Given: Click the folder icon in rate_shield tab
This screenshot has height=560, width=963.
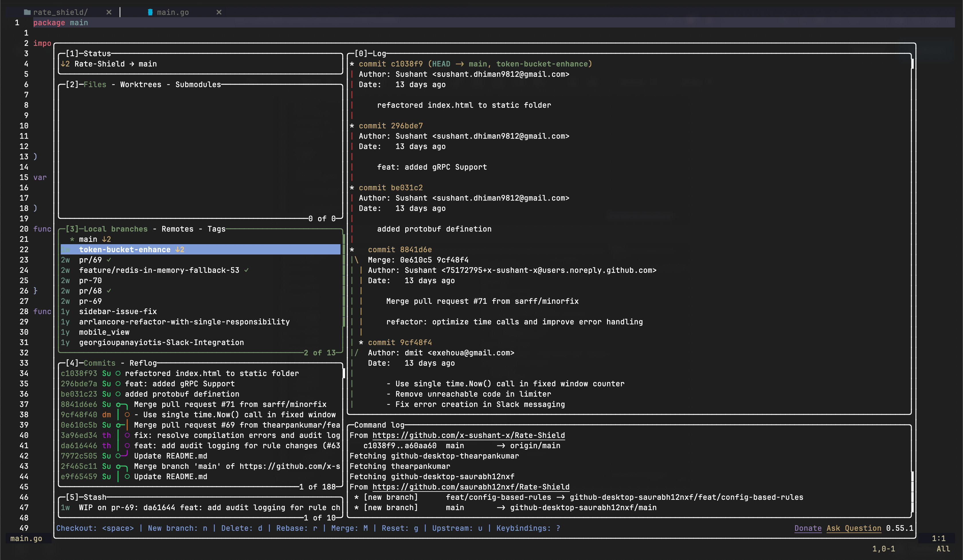Looking at the screenshot, I should pyautogui.click(x=27, y=12).
